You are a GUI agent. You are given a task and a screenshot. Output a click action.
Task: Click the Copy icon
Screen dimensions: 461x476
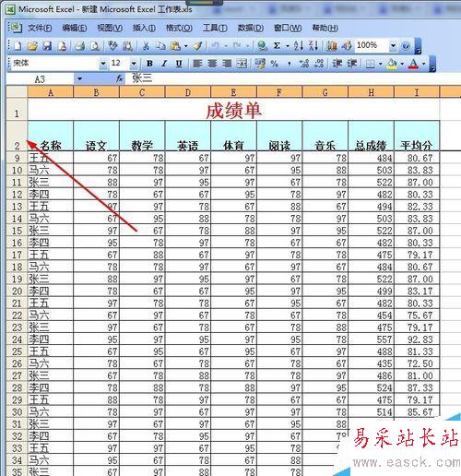(x=160, y=46)
